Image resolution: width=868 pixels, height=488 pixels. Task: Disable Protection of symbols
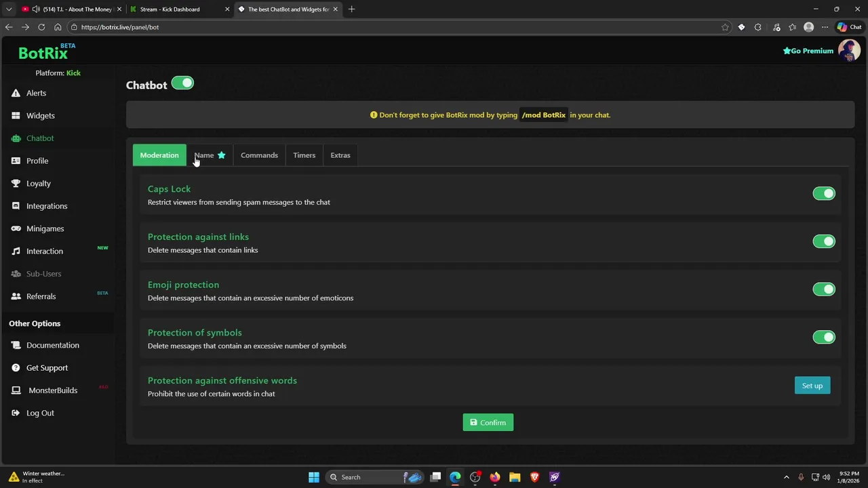point(824,338)
